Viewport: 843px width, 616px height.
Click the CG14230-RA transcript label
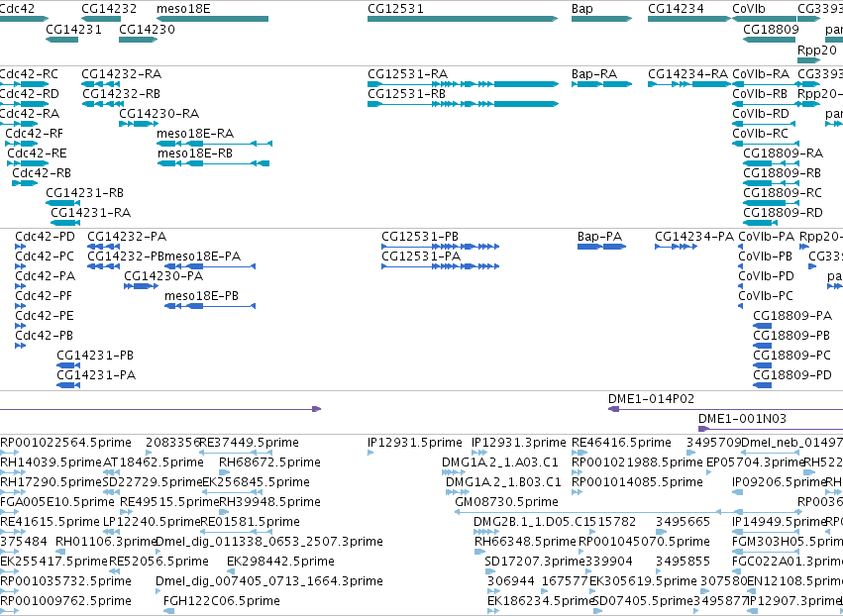[x=159, y=114]
